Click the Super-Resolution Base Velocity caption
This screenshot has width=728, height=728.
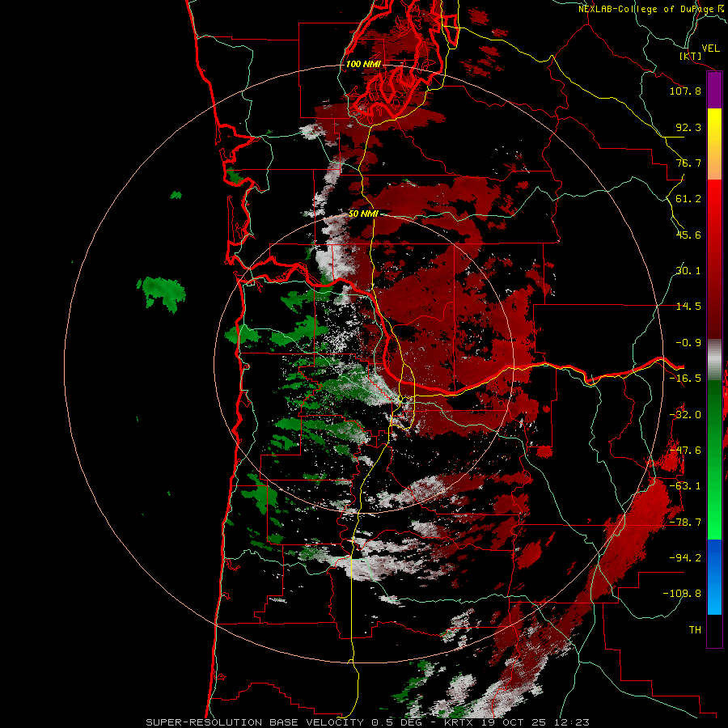tap(367, 722)
